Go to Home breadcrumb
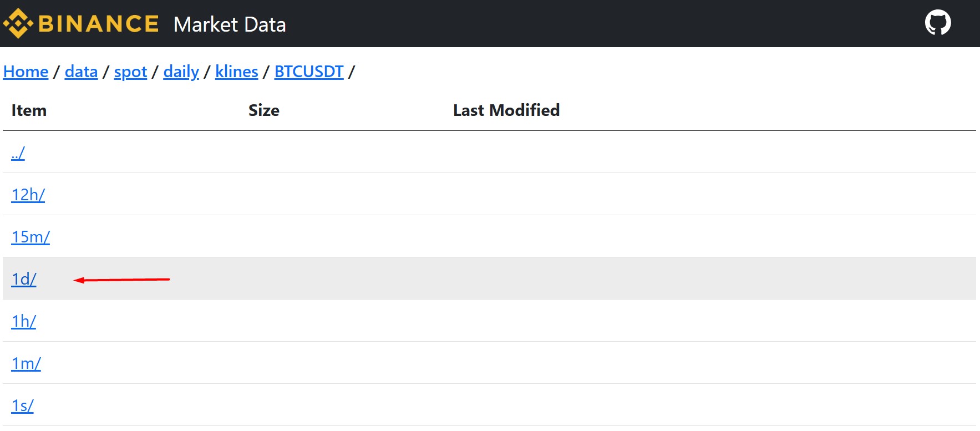The height and width of the screenshot is (431, 980). tap(26, 72)
